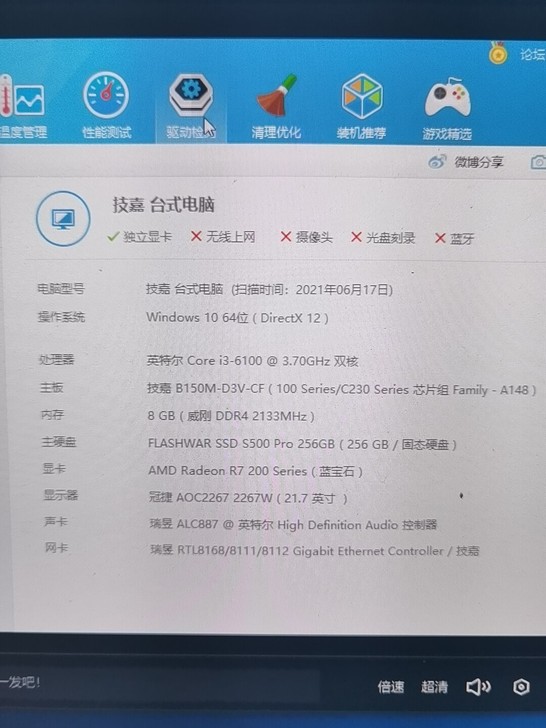
Task: Click the Core i3-6100 @ 3.70GHz value
Action: coord(252,361)
